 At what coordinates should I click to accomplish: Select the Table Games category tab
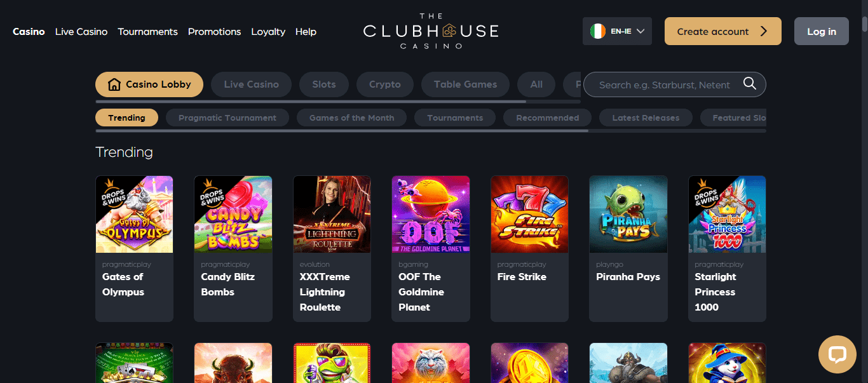click(466, 84)
